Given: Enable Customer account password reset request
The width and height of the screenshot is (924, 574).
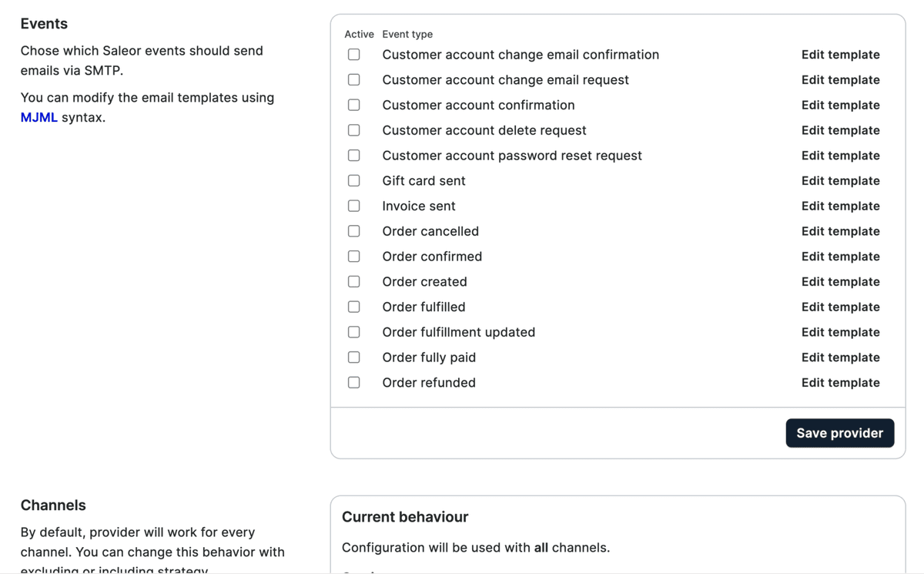Looking at the screenshot, I should 353,156.
